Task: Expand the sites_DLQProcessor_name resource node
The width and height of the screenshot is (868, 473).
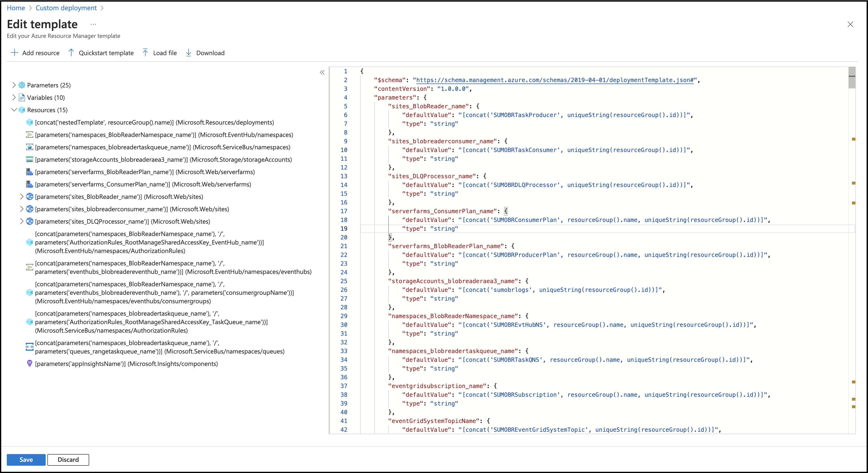Action: pyautogui.click(x=22, y=221)
